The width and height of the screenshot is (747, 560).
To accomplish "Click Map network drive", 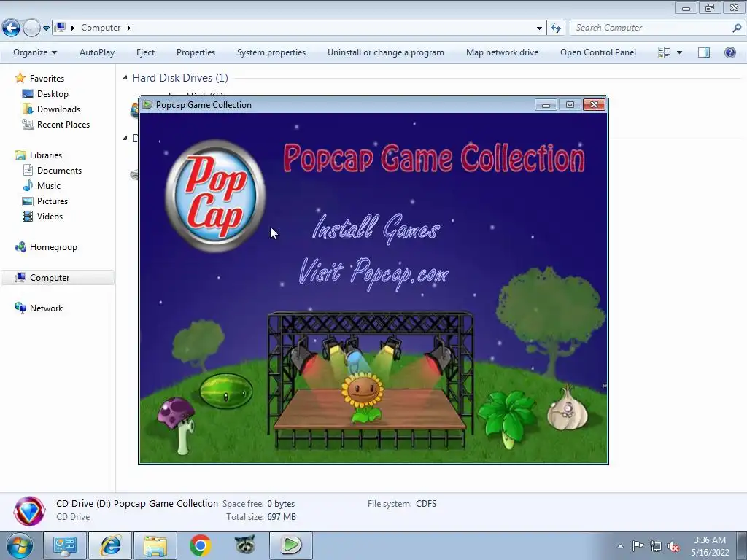I will click(502, 52).
